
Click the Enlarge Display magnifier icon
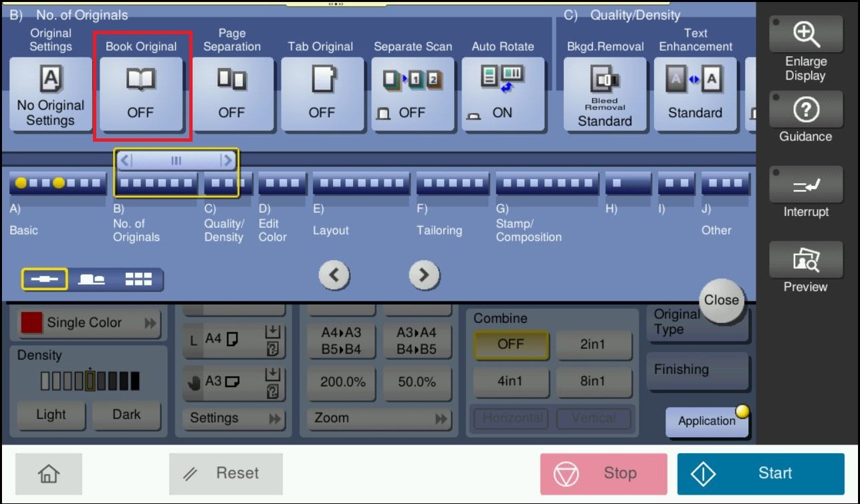(x=804, y=33)
